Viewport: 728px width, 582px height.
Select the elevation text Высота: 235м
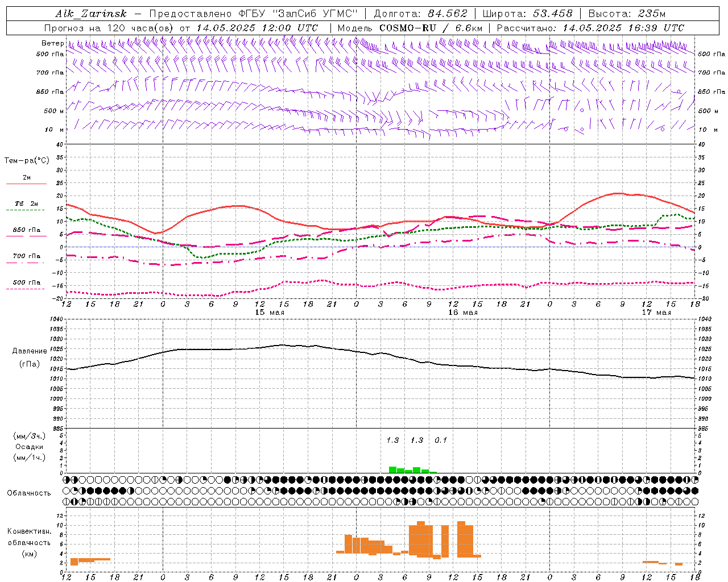coord(627,14)
